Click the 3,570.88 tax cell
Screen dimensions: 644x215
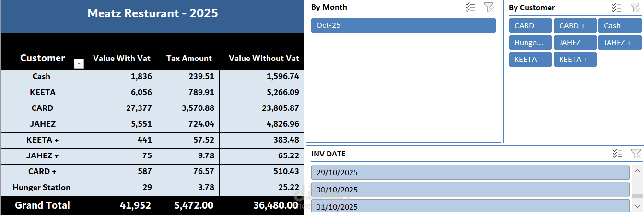(x=188, y=108)
